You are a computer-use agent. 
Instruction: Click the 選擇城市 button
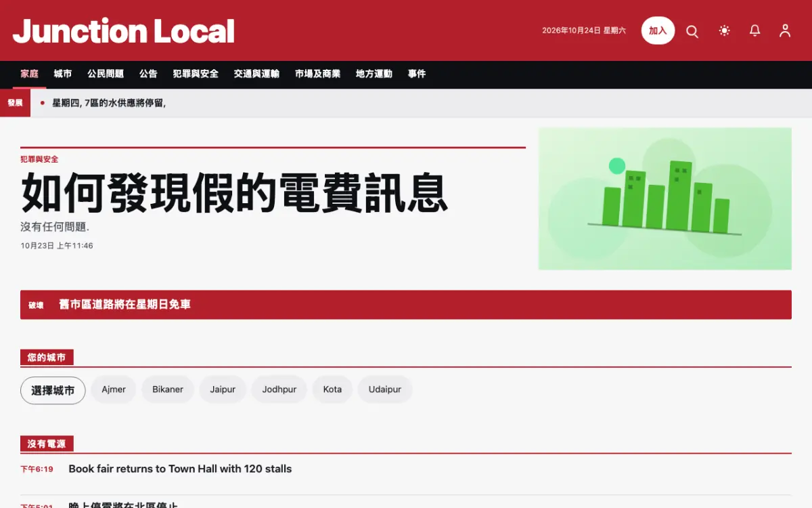coord(53,390)
